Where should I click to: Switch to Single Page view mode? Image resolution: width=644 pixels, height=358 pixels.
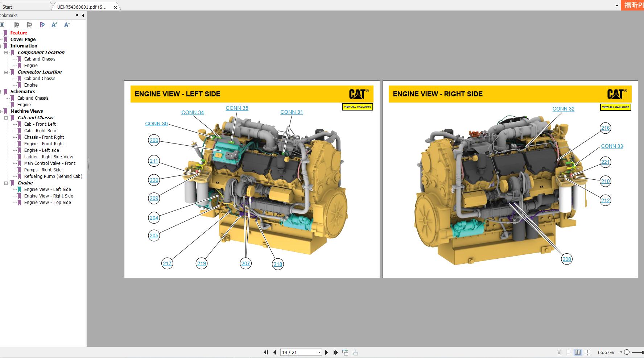coord(559,352)
